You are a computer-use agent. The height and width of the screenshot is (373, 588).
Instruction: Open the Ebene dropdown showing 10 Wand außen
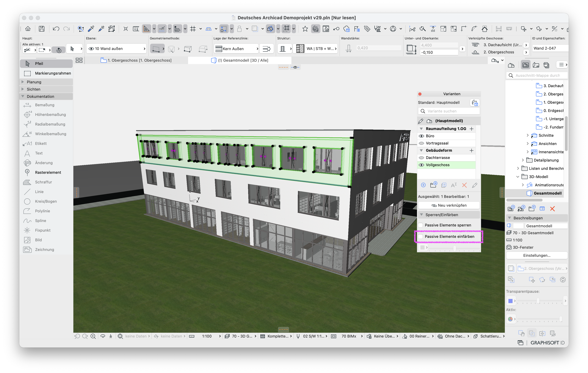116,49
